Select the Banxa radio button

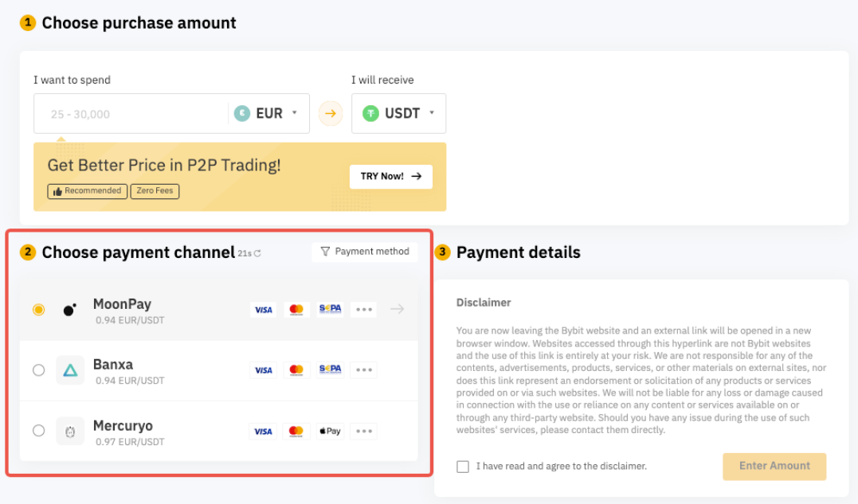[x=39, y=370]
